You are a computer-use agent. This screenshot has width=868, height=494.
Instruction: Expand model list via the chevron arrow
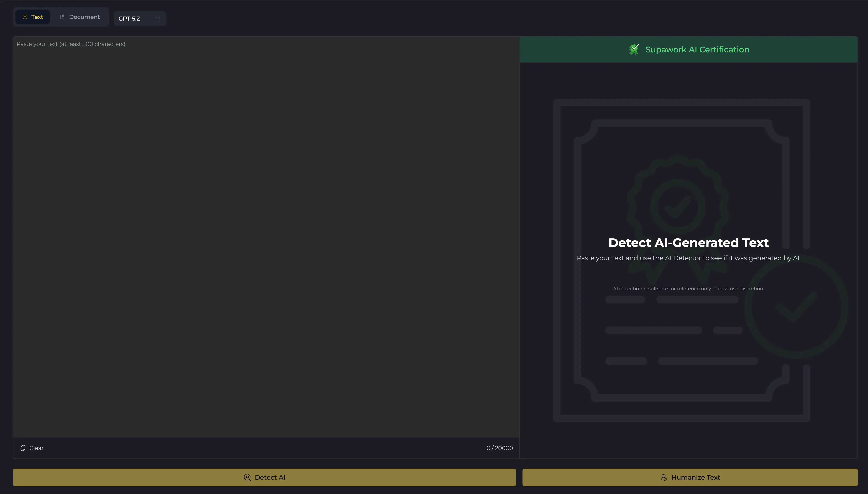pyautogui.click(x=158, y=18)
